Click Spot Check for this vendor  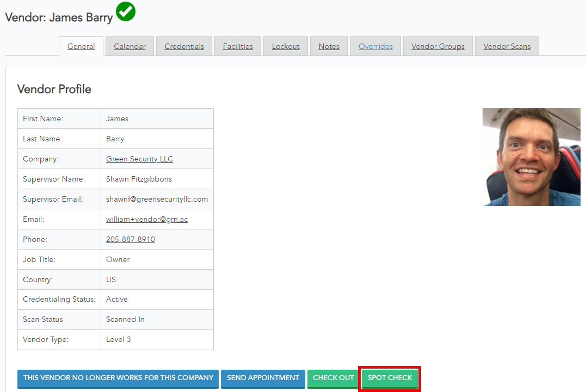390,378
